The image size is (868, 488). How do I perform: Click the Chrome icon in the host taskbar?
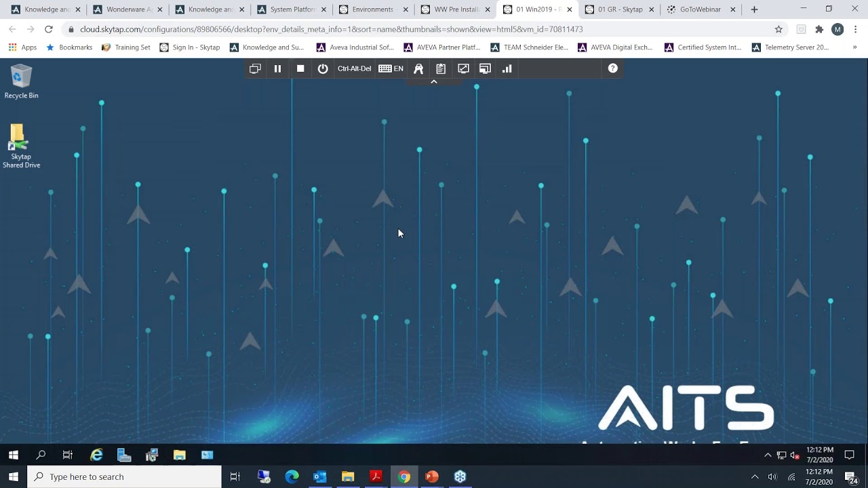click(404, 476)
